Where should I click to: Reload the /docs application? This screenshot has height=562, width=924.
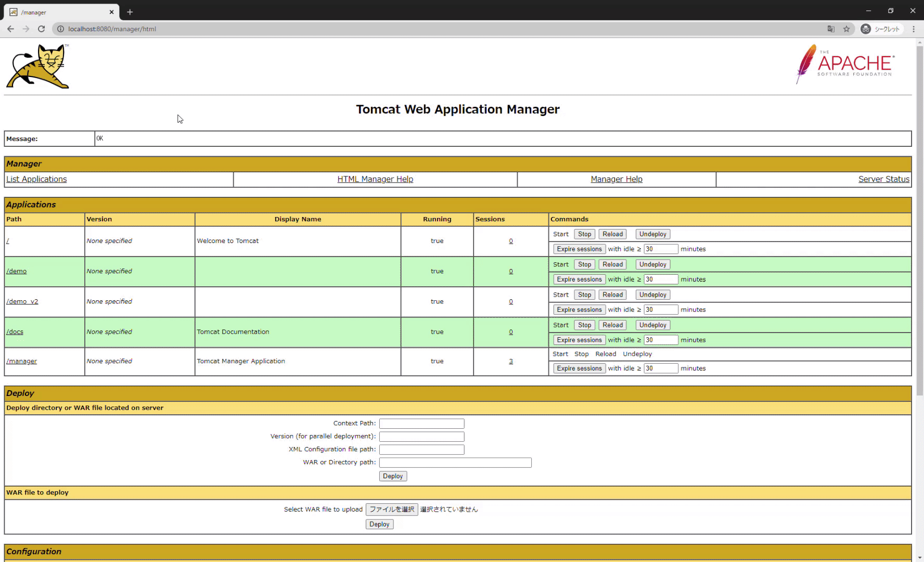[x=612, y=325]
